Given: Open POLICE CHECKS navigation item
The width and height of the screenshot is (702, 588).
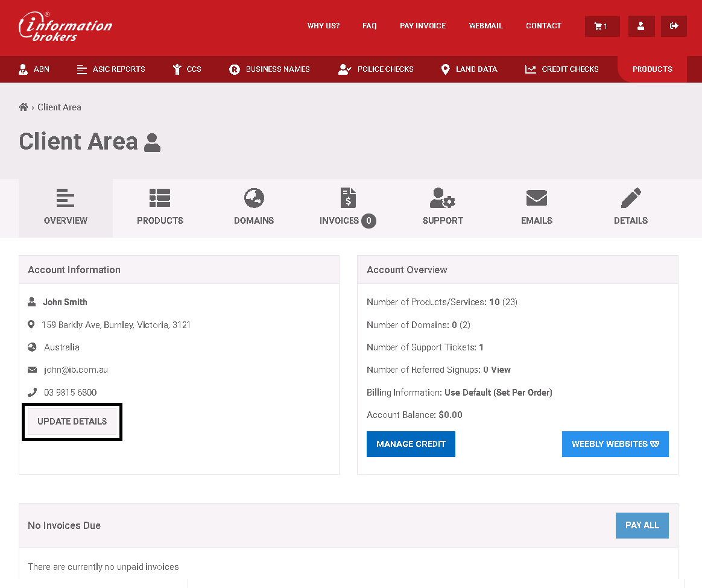Looking at the screenshot, I should pos(385,69).
